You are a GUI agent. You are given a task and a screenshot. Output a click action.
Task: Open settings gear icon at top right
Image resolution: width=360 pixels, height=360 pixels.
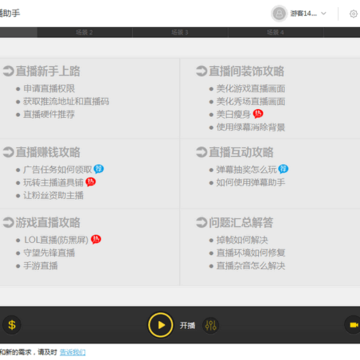click(x=353, y=14)
